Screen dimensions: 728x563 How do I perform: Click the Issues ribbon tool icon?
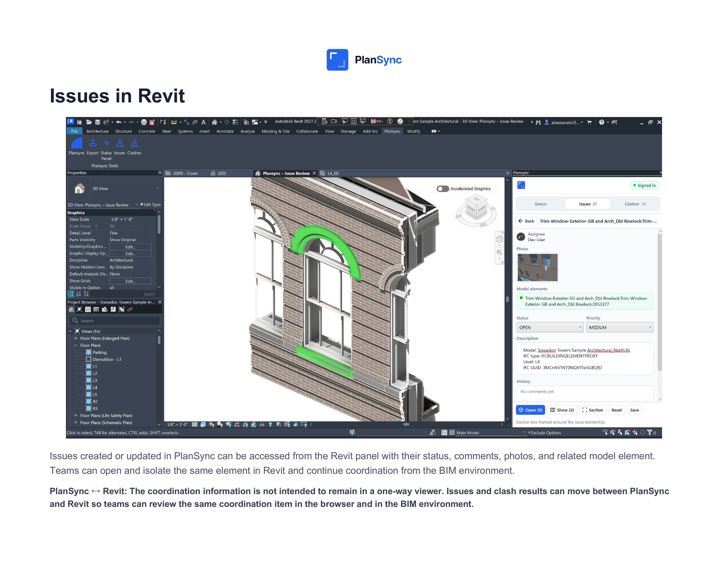[120, 144]
